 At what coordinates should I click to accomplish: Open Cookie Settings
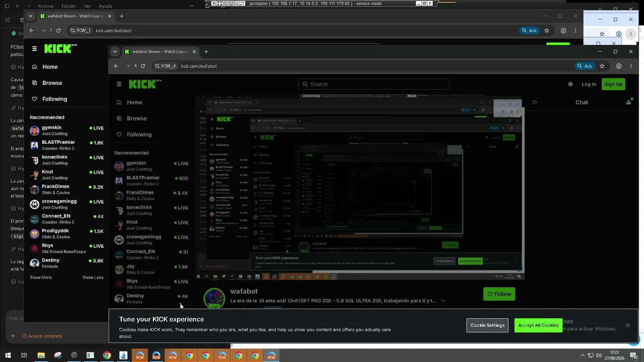point(487,325)
